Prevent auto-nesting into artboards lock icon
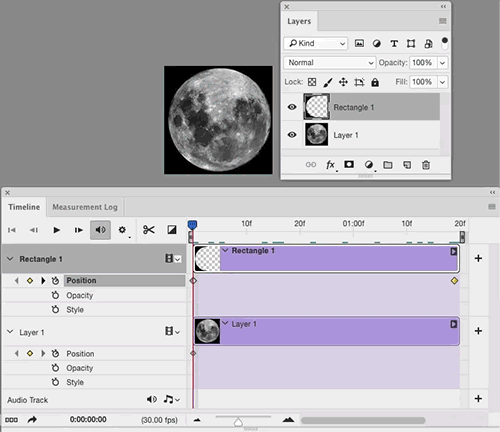500x432 pixels. (359, 82)
